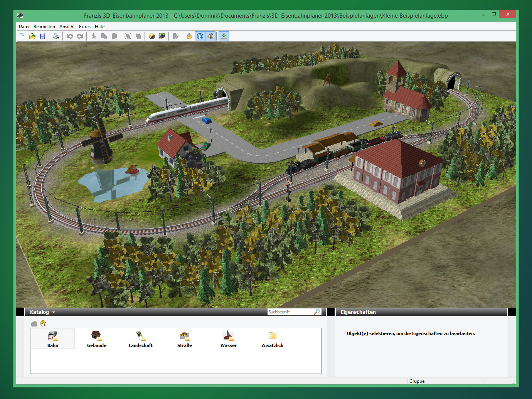Click the new file icon

22,36
